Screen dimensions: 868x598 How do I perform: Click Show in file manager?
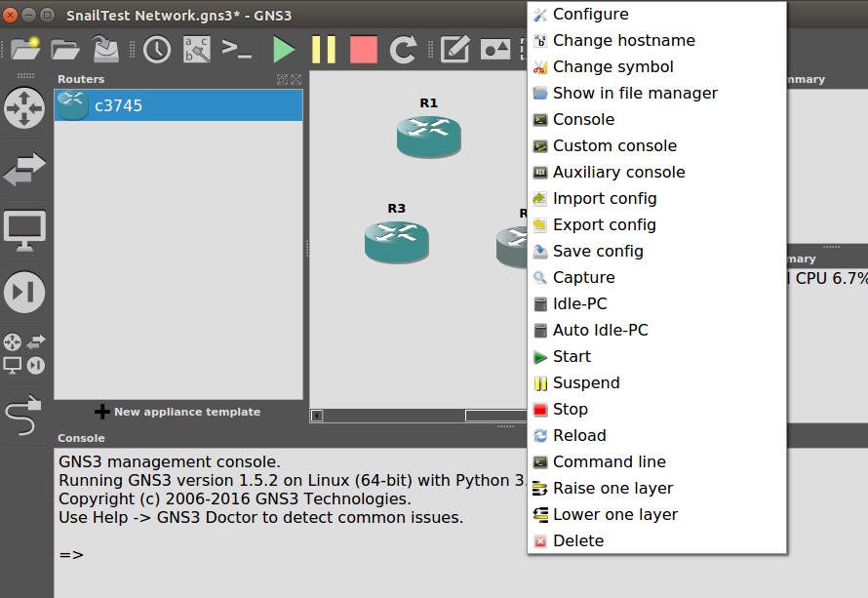657,93
